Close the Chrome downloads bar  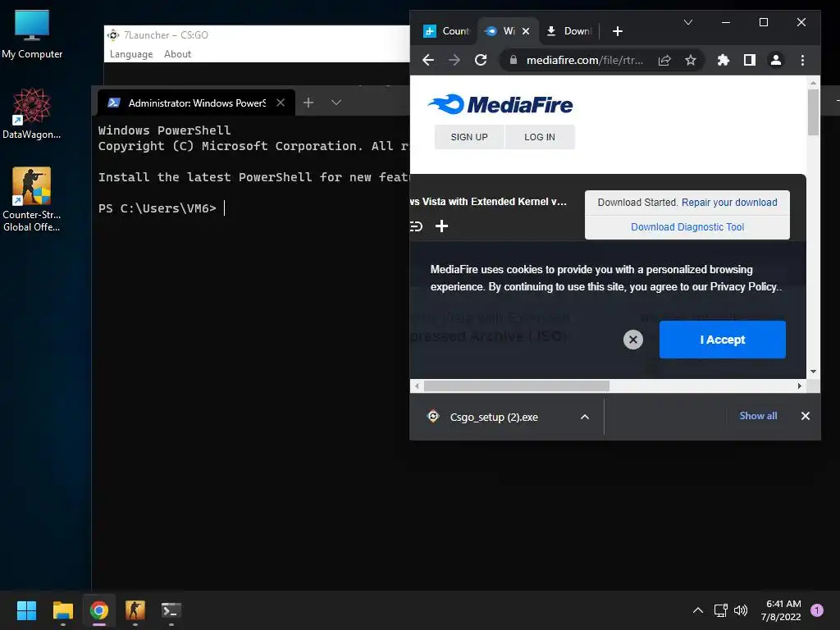(806, 416)
